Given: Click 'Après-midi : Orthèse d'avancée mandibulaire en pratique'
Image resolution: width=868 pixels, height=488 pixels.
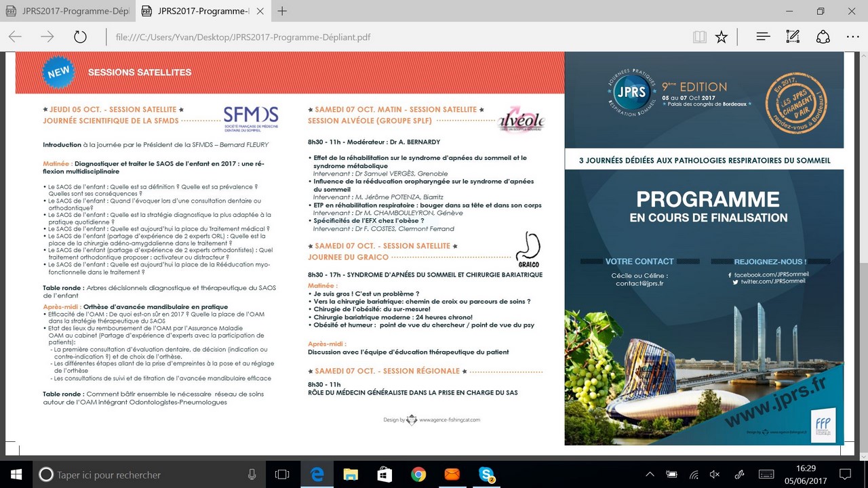Looking at the screenshot, I should tap(136, 307).
